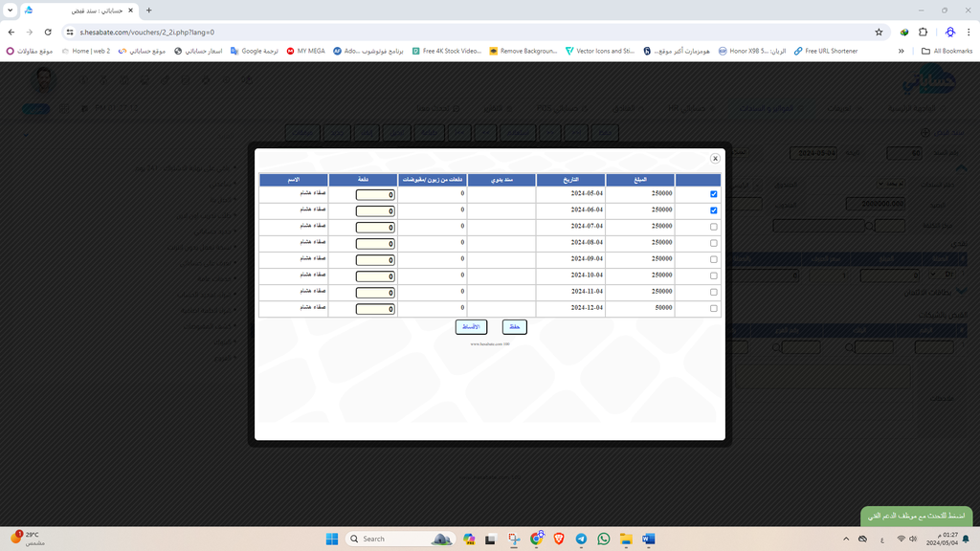Image resolution: width=980 pixels, height=551 pixels.
Task: Click the payment field for 2024-10-04 row
Action: (375, 276)
